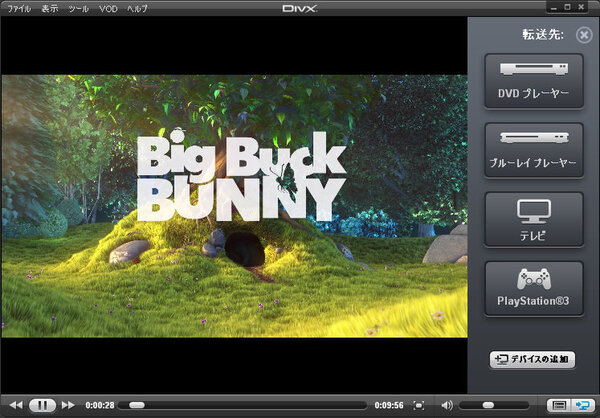Screen dimensions: 600x418
Task: Open the VOD menu
Action: [x=108, y=8]
